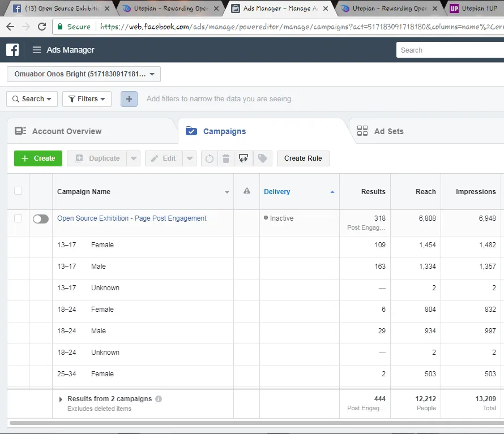Click the tag label icon
Viewport: 504px width, 434px height.
263,158
